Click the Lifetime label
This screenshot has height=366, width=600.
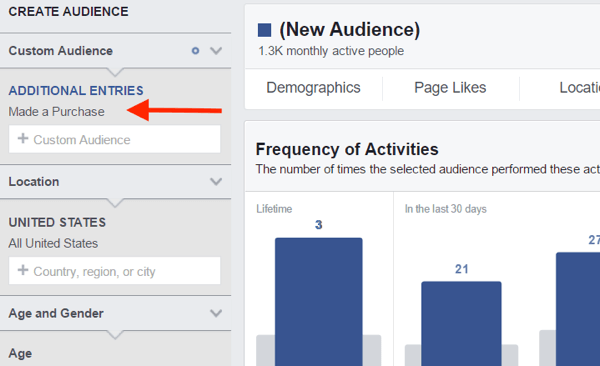coord(274,209)
